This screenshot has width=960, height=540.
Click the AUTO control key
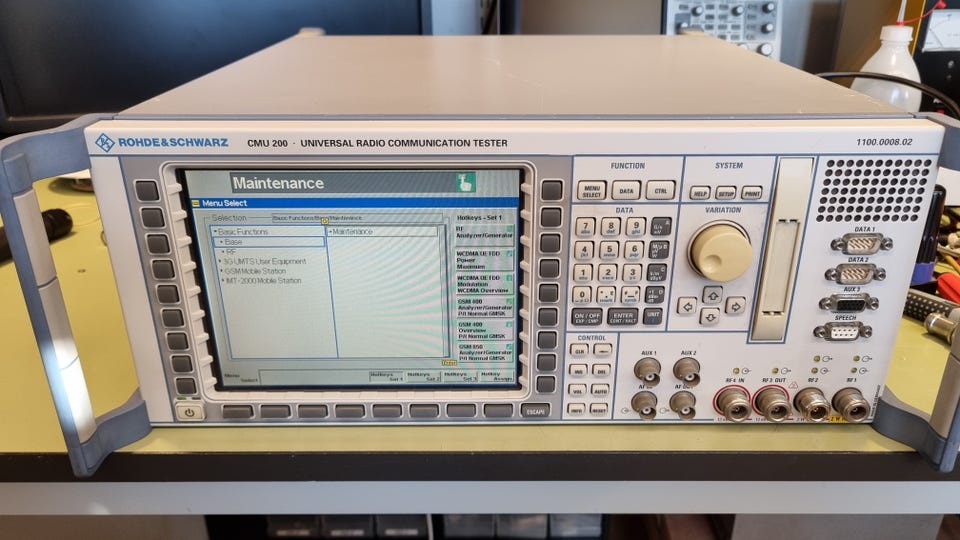pyautogui.click(x=600, y=390)
